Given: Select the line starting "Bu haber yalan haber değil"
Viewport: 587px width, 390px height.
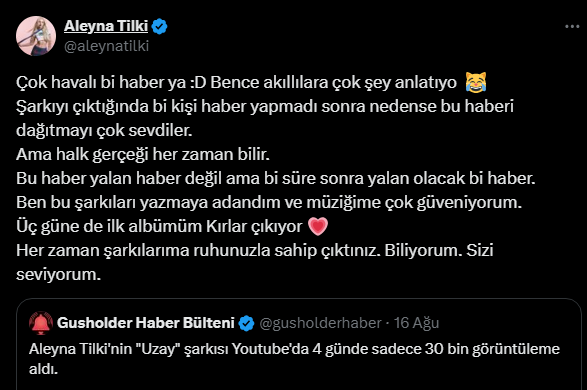Looking at the screenshot, I should click(x=276, y=179).
